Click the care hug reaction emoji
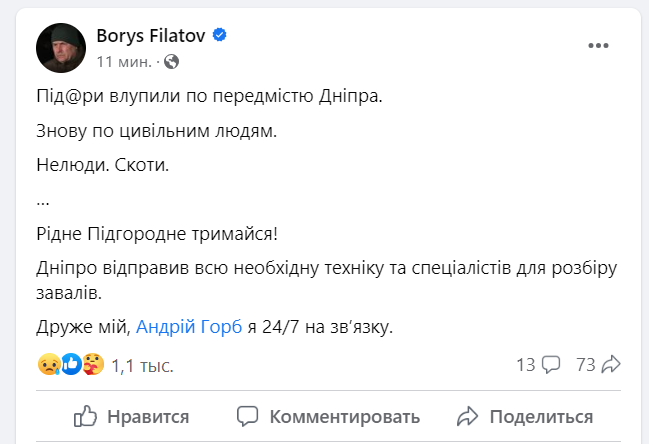Viewport: 649px width, 444px height. click(91, 365)
